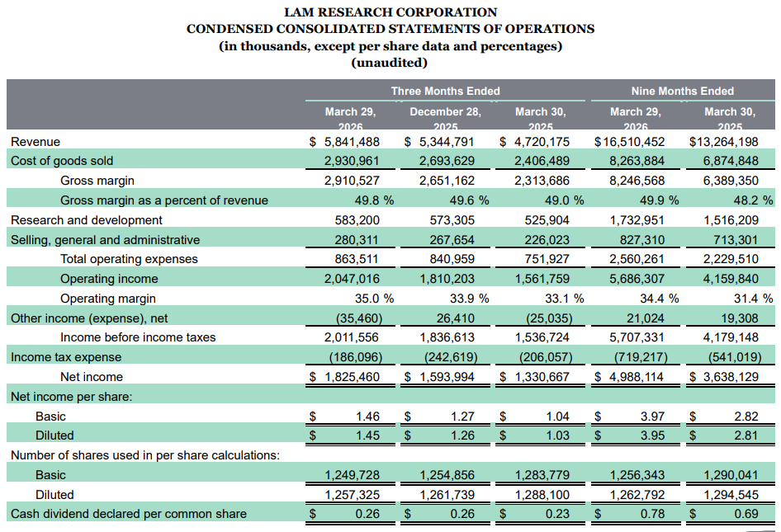Select the Cash dividend declared per common share label
Image resolution: width=781 pixels, height=532 pixels.
click(128, 514)
